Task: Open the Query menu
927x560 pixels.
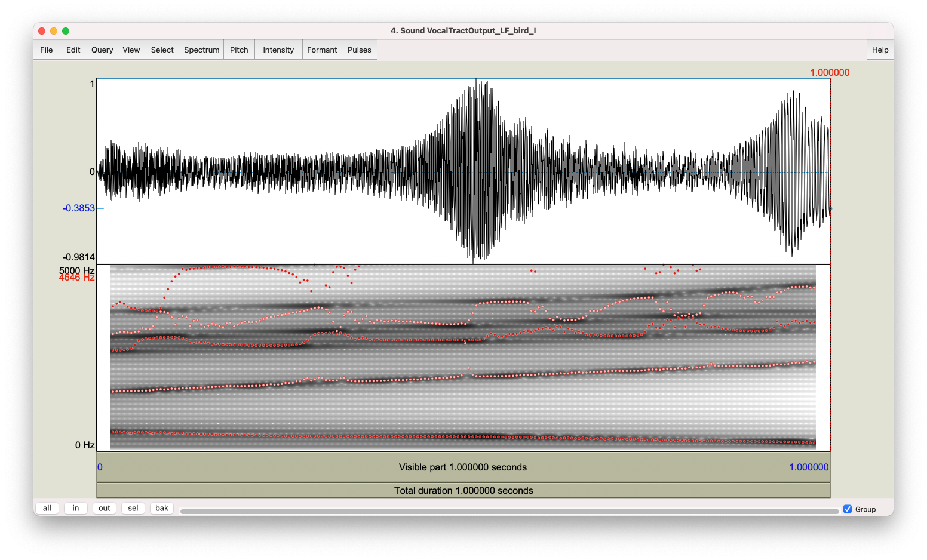Action: click(102, 50)
